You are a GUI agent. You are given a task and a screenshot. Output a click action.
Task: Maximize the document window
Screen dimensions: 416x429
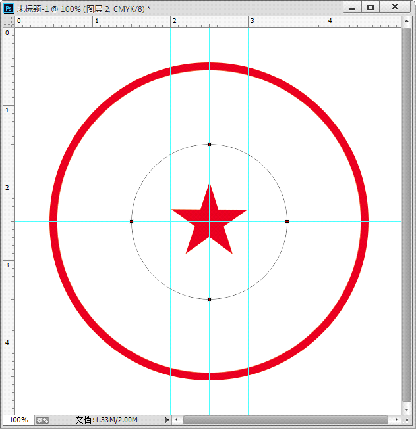(x=371, y=7)
